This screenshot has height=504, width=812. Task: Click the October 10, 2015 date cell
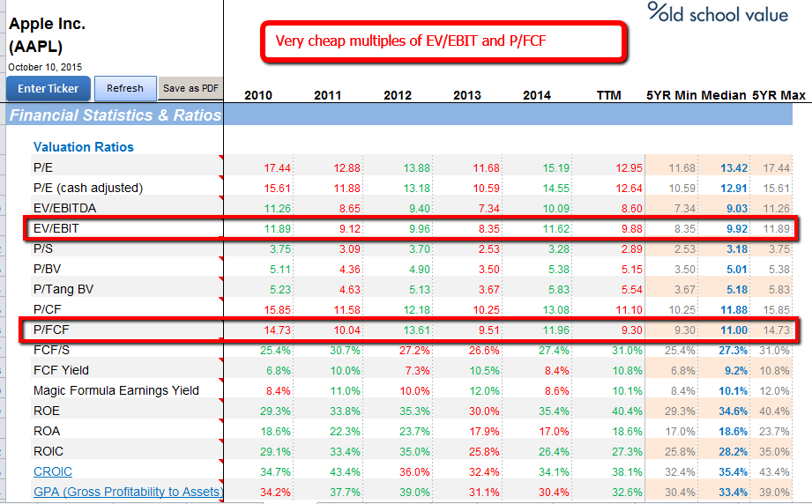tap(45, 67)
